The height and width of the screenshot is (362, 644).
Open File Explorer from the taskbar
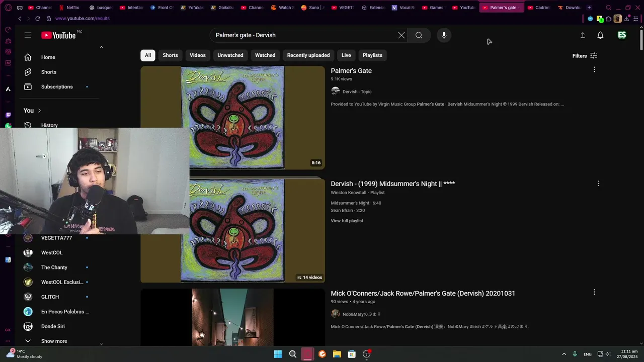(337, 354)
